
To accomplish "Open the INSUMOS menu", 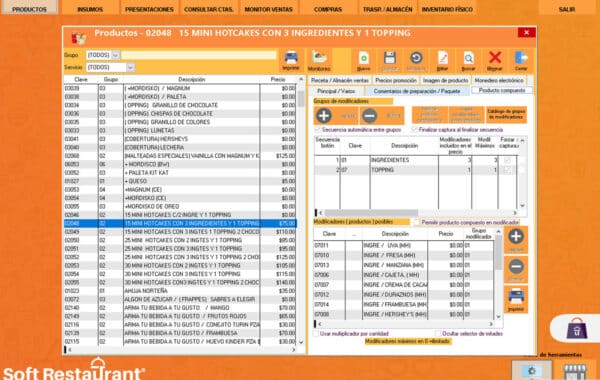I will pos(90,8).
